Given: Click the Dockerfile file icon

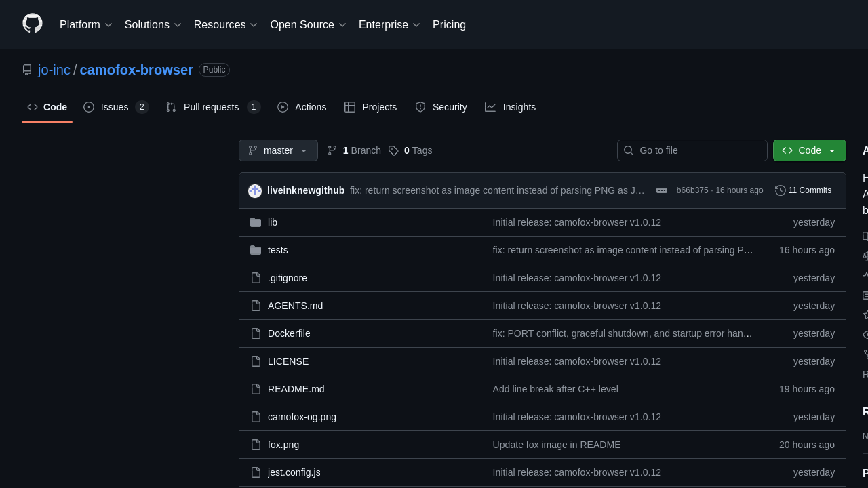Looking at the screenshot, I should tap(256, 333).
